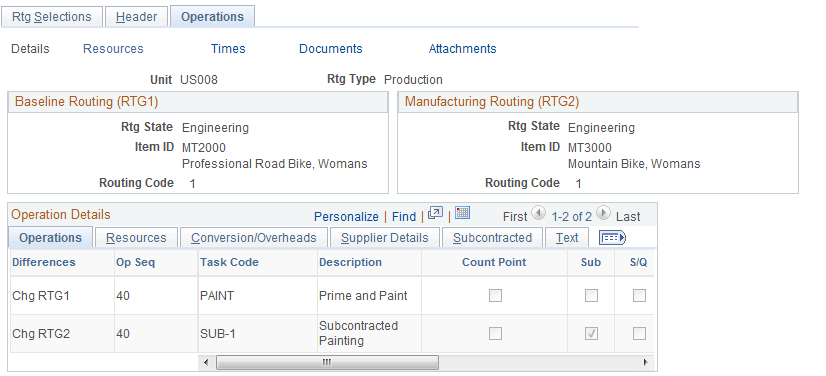Toggle S/Q checkbox for Prime and Paint row
Viewport: 826px width, 376px height.
639,296
